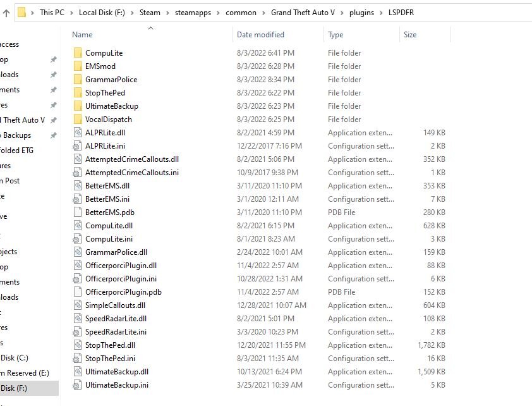Select the GrammarPolice folder icon

(78, 80)
